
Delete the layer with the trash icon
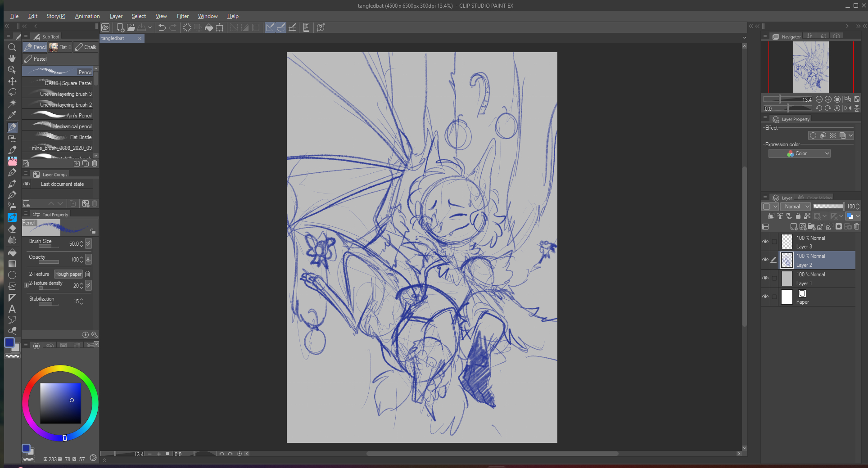[x=857, y=227]
